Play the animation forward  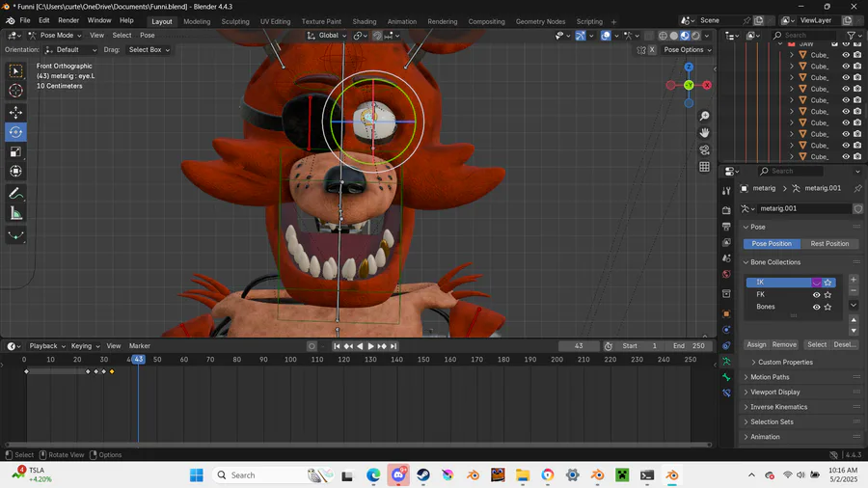click(371, 346)
